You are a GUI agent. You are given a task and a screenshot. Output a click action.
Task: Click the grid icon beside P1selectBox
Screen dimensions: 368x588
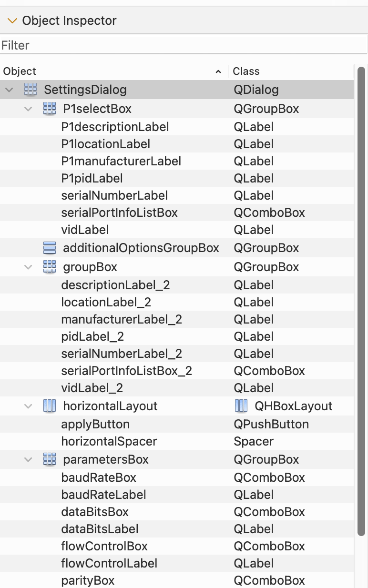click(x=50, y=108)
